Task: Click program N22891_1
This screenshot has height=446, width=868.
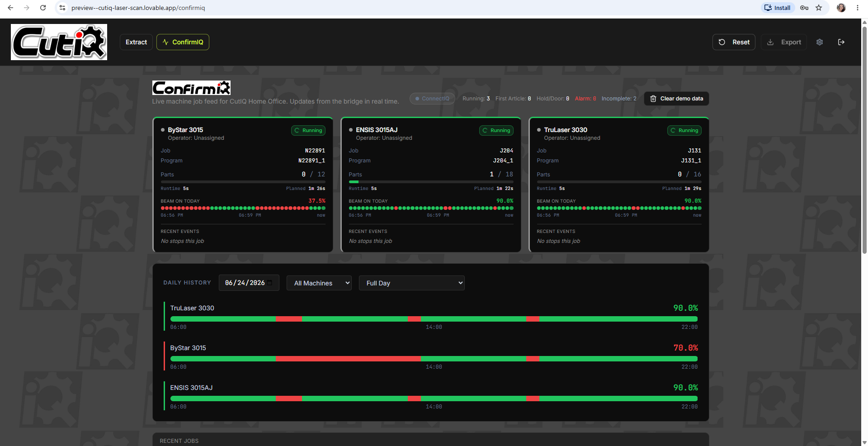Action: coord(312,161)
